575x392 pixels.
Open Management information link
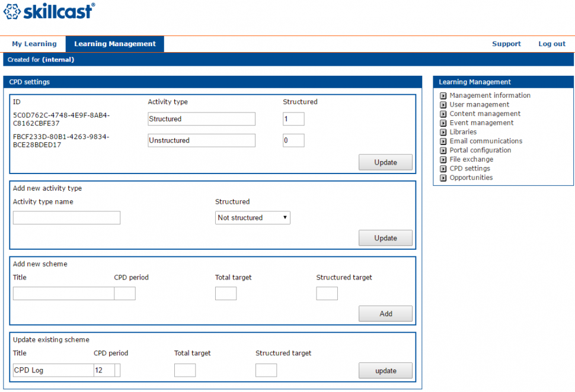490,95
